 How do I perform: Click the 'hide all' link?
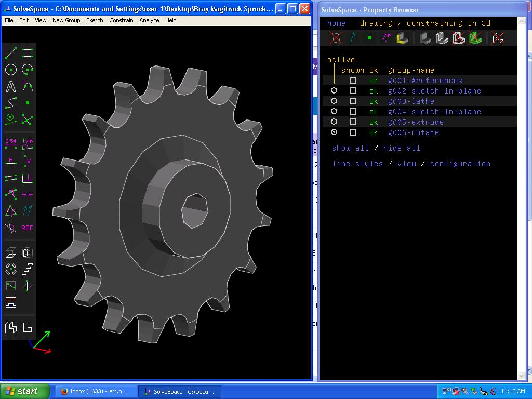point(402,148)
